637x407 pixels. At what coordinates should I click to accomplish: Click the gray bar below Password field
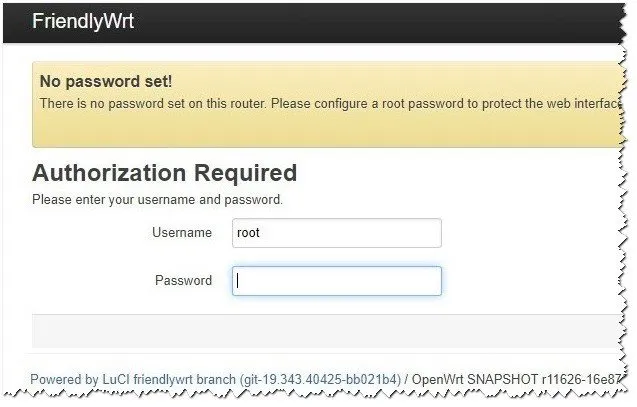tap(320, 331)
